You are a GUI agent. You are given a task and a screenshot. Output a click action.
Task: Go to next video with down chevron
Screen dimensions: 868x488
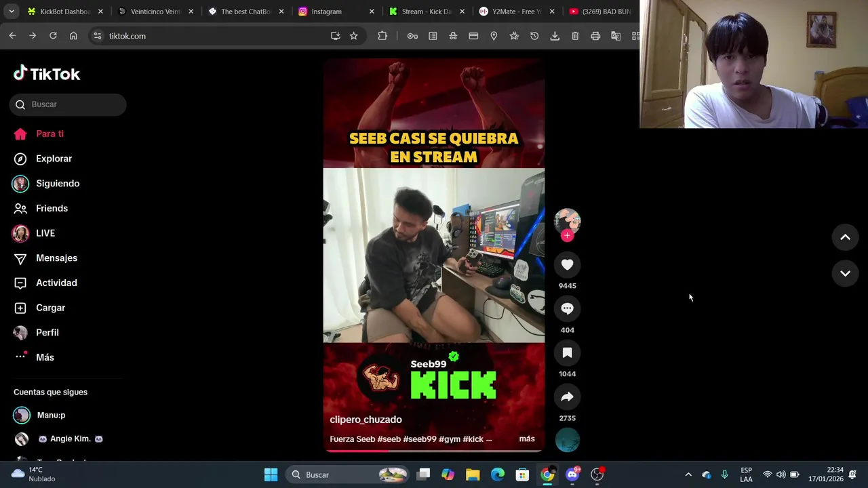point(846,273)
